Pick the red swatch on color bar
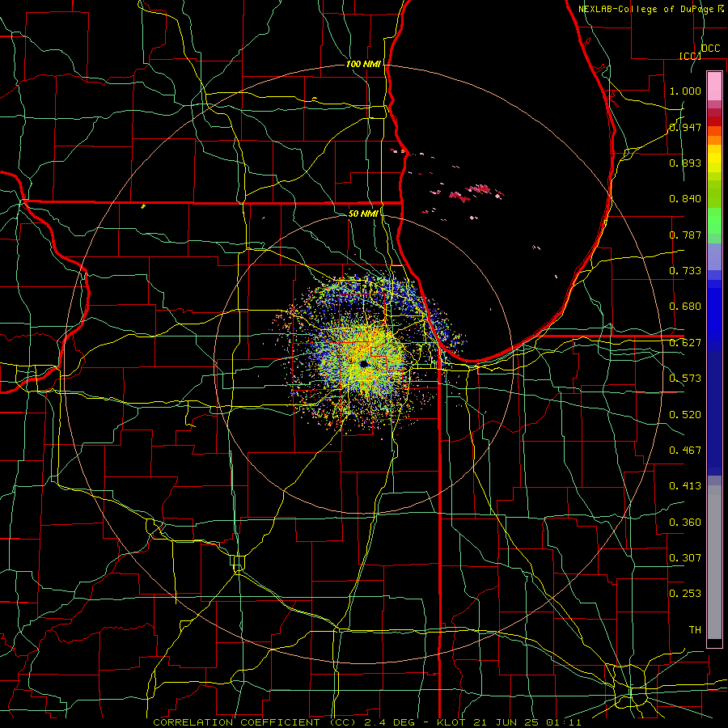 point(714,121)
